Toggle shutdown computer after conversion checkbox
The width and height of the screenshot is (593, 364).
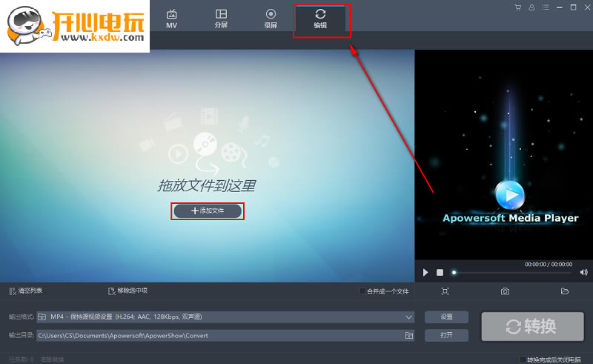[523, 359]
